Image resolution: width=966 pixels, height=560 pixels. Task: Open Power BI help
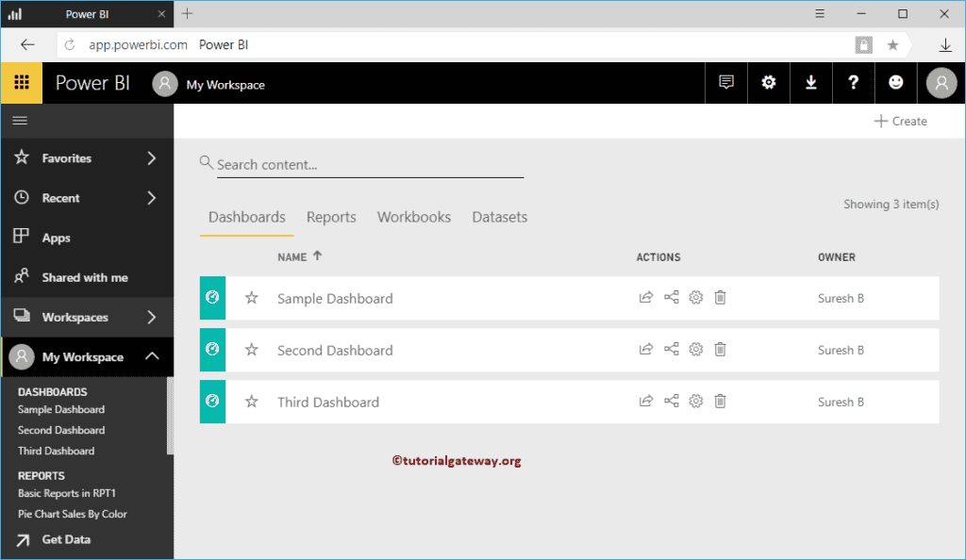pyautogui.click(x=853, y=83)
